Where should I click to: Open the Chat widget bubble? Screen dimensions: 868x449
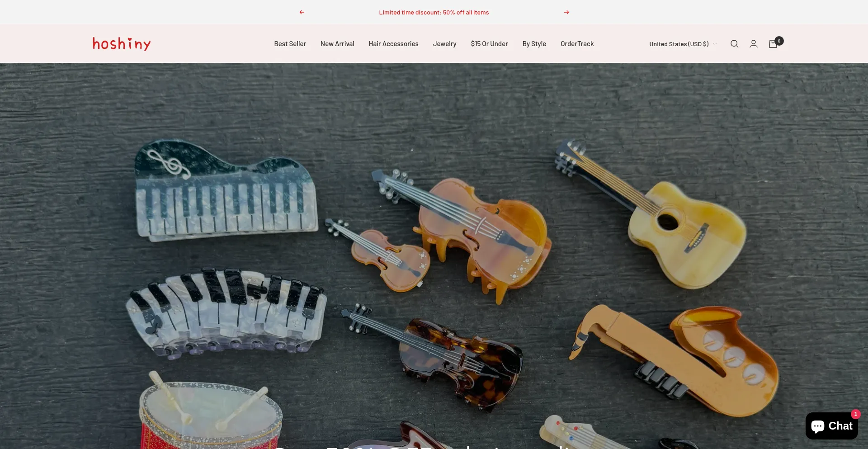click(831, 426)
